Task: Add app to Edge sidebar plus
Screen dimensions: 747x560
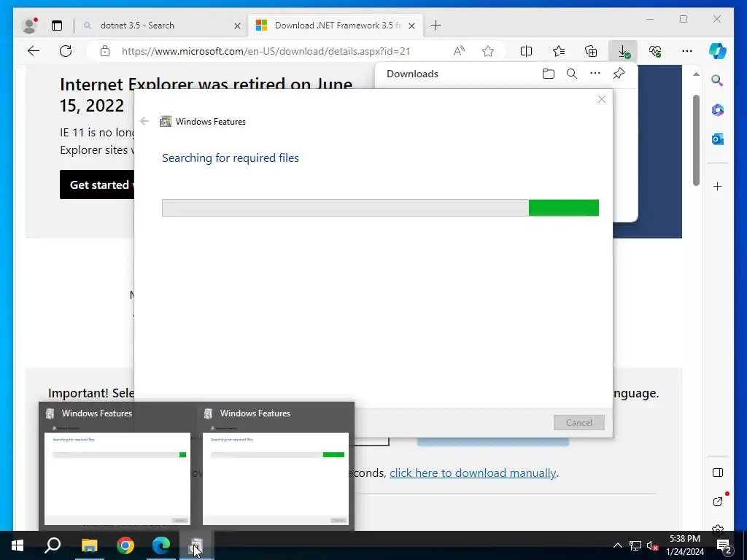Action: [718, 186]
